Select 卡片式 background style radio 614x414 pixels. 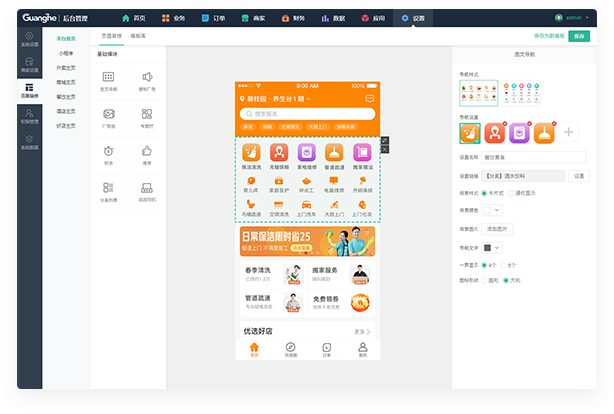coord(484,193)
